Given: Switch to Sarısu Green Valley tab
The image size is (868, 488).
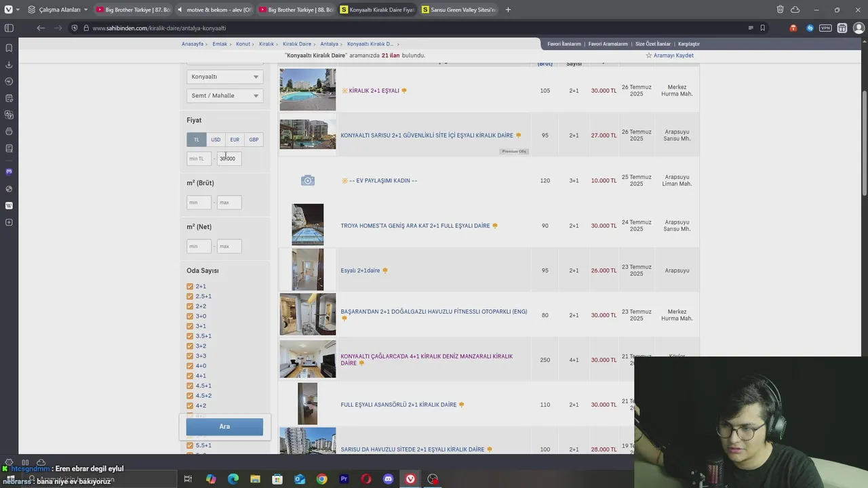Looking at the screenshot, I should click(x=458, y=9).
